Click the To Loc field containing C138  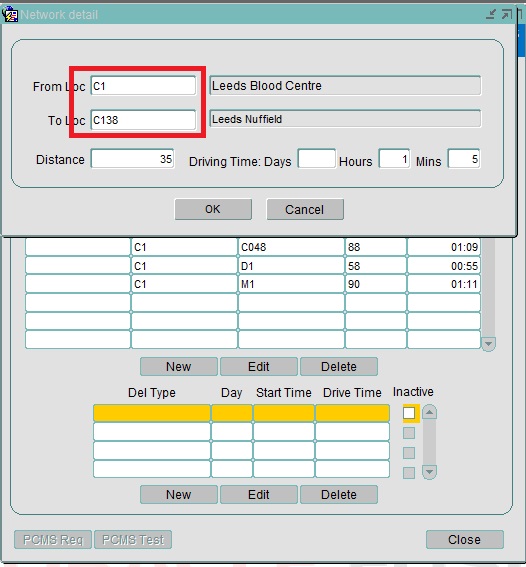(x=143, y=120)
